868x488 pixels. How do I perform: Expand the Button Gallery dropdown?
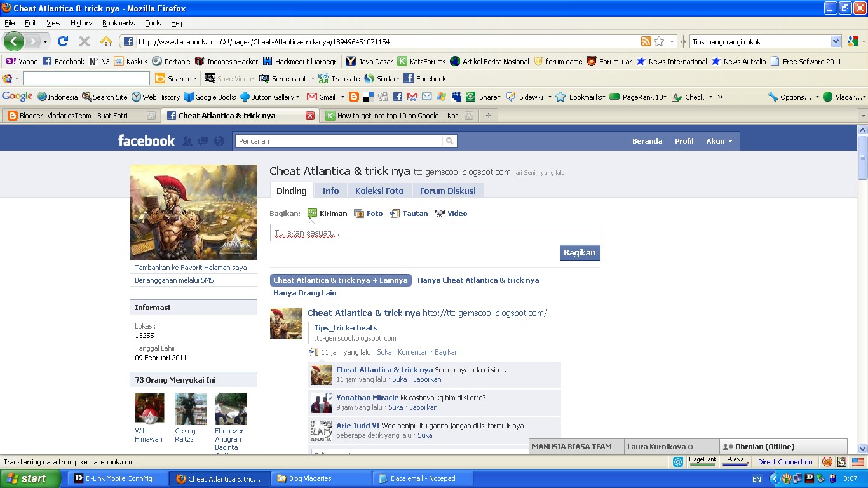(297, 97)
